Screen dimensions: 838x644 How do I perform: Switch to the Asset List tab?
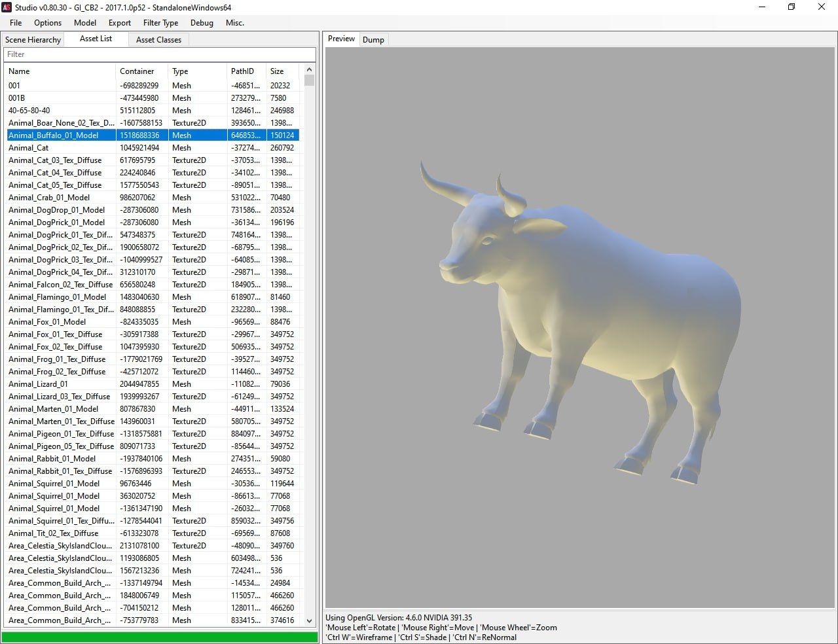[x=96, y=39]
